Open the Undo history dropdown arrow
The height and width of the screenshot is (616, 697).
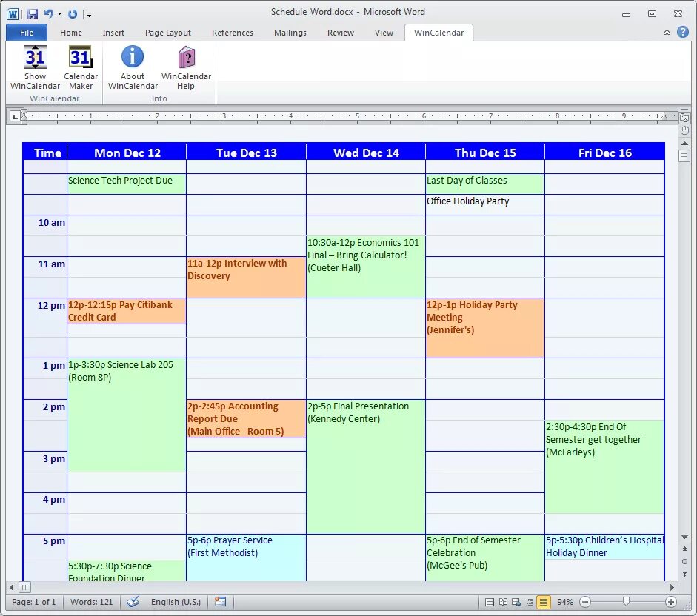point(59,14)
